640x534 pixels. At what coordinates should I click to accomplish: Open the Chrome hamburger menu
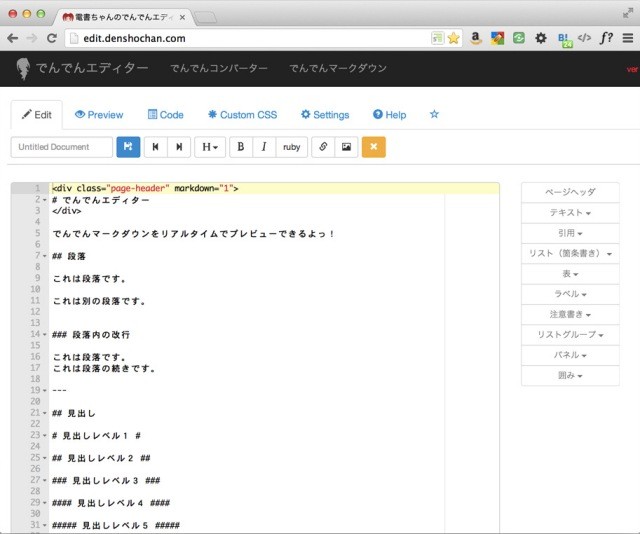(628, 38)
